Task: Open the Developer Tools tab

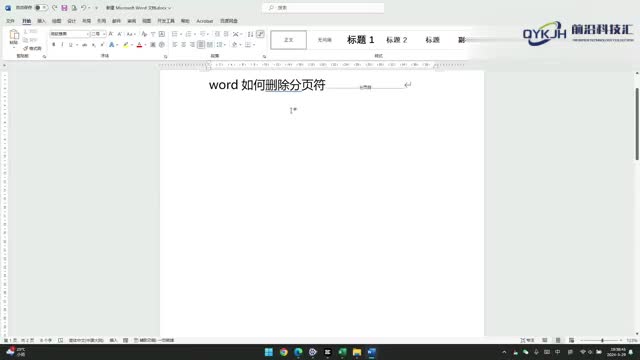Action: pyautogui.click(x=166, y=21)
